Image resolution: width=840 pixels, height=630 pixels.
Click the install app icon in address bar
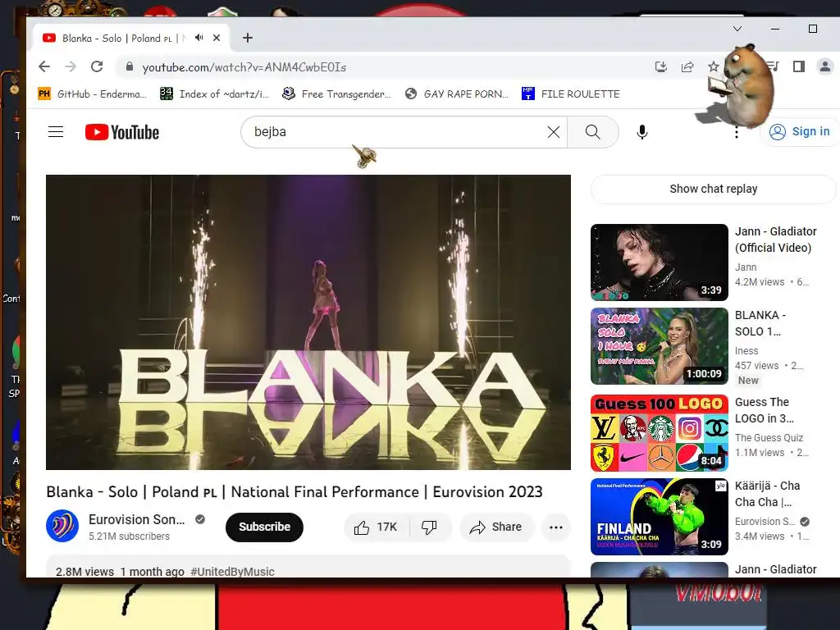pos(661,67)
